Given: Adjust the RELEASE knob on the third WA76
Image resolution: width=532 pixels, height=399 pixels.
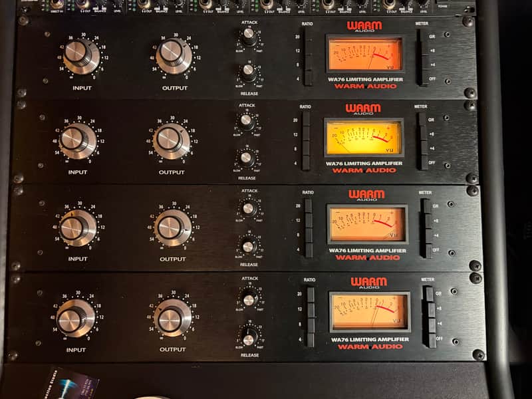Looking at the screenshot, I should pyautogui.click(x=248, y=247).
